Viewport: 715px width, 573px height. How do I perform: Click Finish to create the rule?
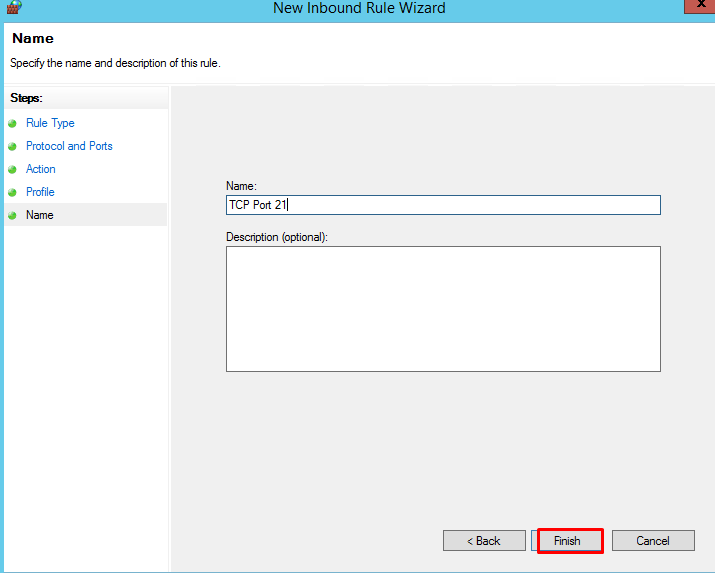[569, 541]
